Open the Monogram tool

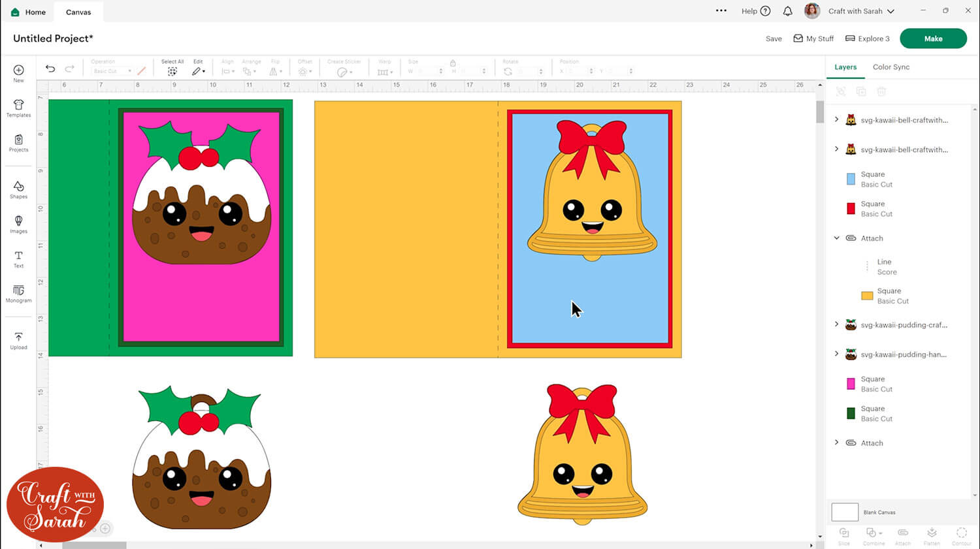18,293
